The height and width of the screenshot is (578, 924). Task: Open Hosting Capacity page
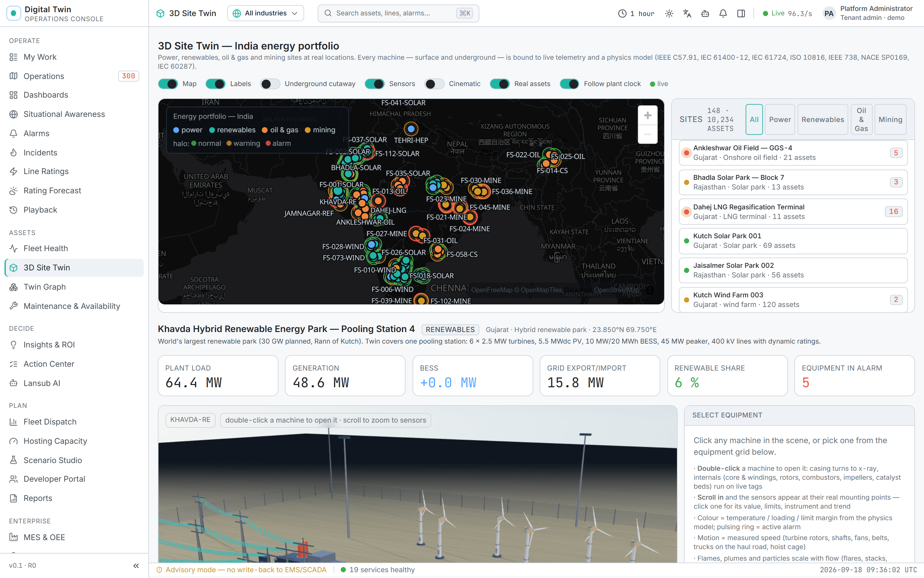pyautogui.click(x=74, y=441)
